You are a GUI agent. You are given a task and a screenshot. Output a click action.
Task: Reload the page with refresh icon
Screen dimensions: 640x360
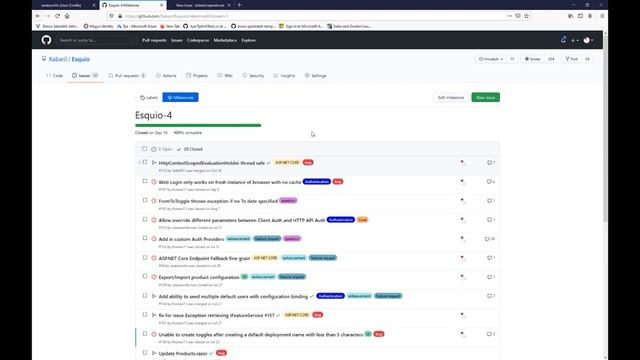click(58, 16)
